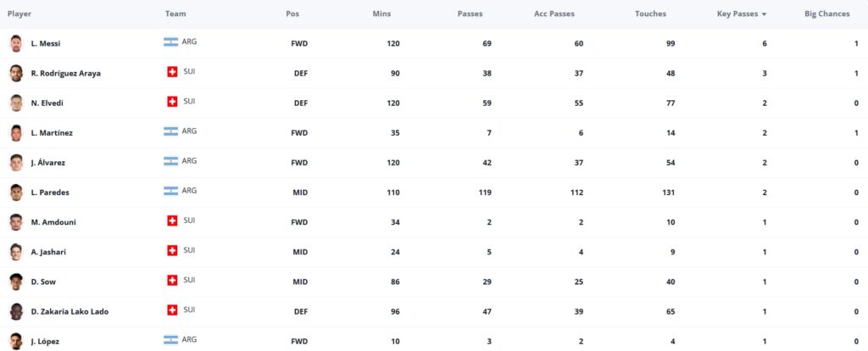Sort the table by Mins header
This screenshot has width=868, height=351.
coord(381,14)
